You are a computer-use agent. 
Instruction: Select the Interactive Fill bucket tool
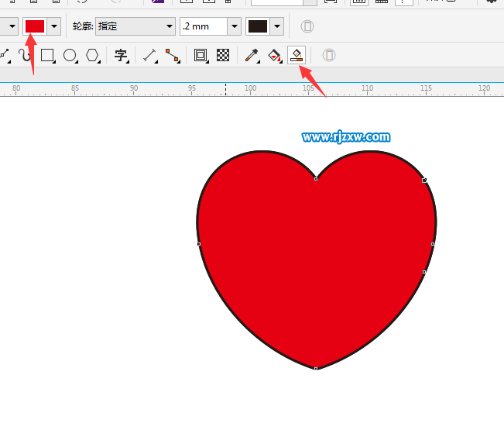(274, 55)
